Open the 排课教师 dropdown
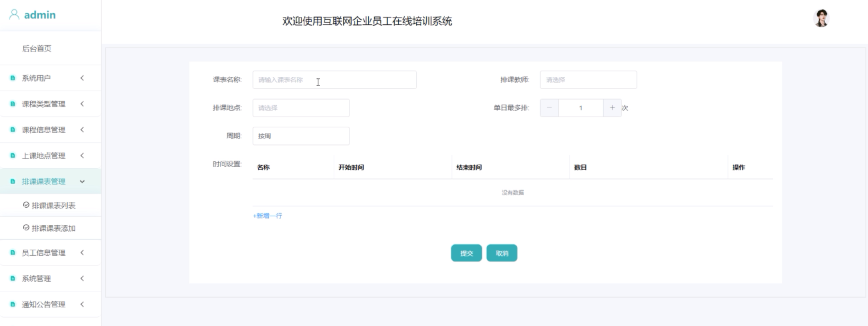 click(x=588, y=80)
